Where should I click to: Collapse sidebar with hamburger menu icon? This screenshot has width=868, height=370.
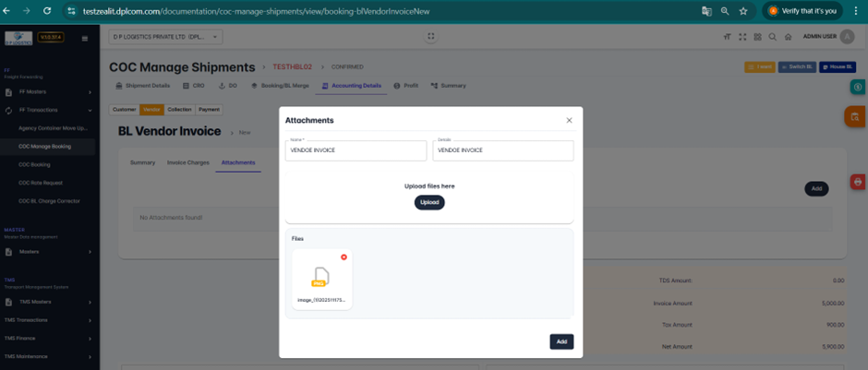click(x=86, y=38)
